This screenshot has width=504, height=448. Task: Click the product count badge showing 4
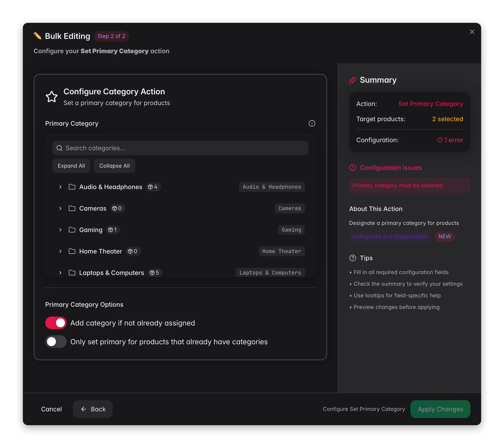[x=153, y=187]
